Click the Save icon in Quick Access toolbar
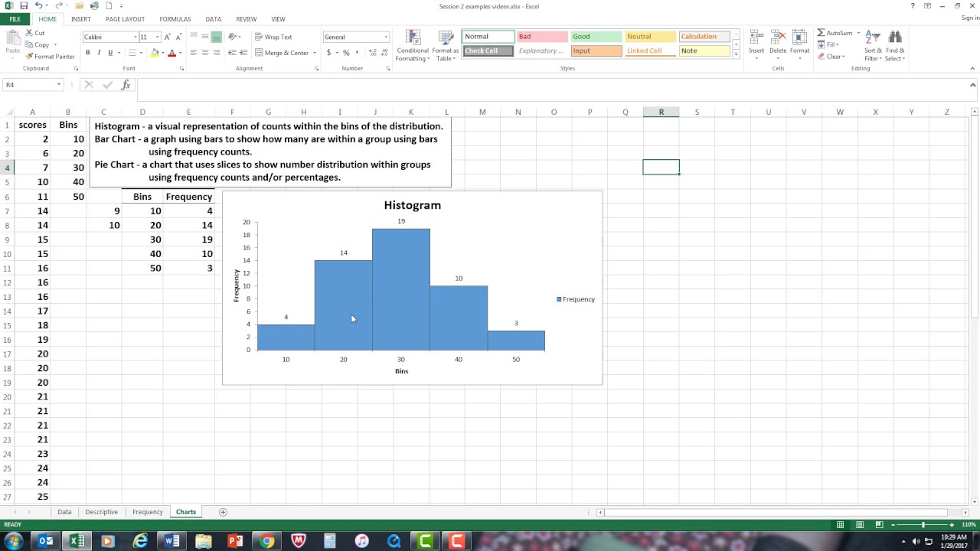This screenshot has height=551, width=980. coord(24,6)
